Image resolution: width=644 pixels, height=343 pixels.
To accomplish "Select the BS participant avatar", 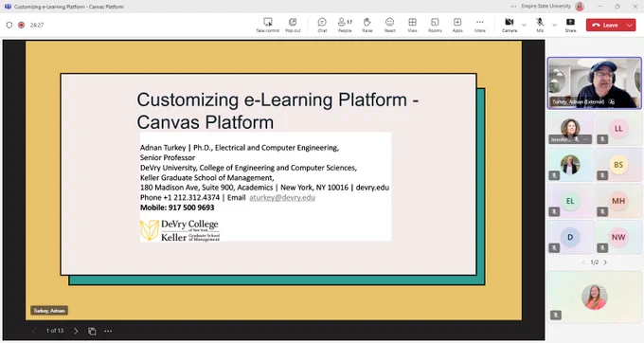I will point(618,165).
